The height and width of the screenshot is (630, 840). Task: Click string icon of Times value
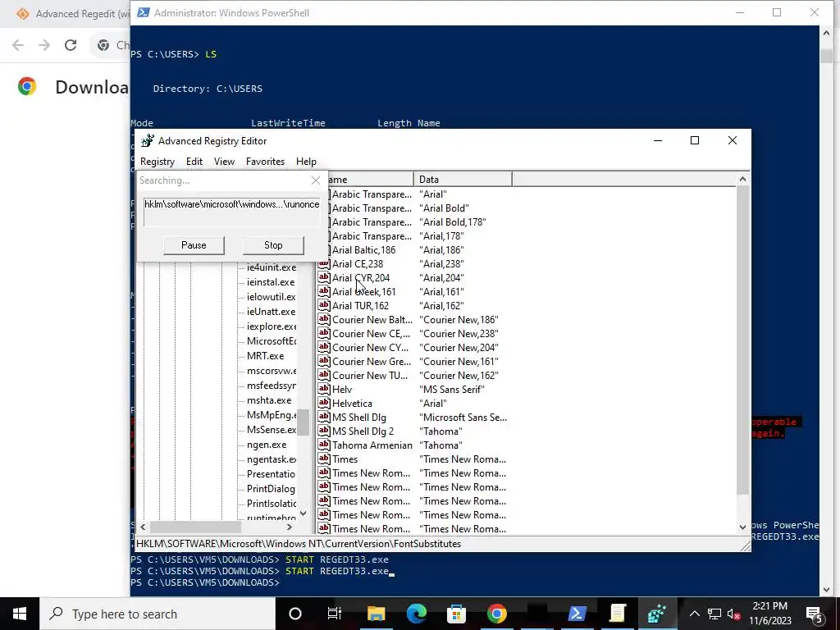[x=323, y=459]
